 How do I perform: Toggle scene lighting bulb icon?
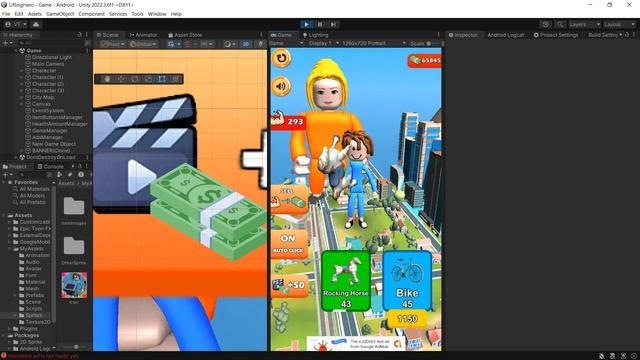point(260,44)
